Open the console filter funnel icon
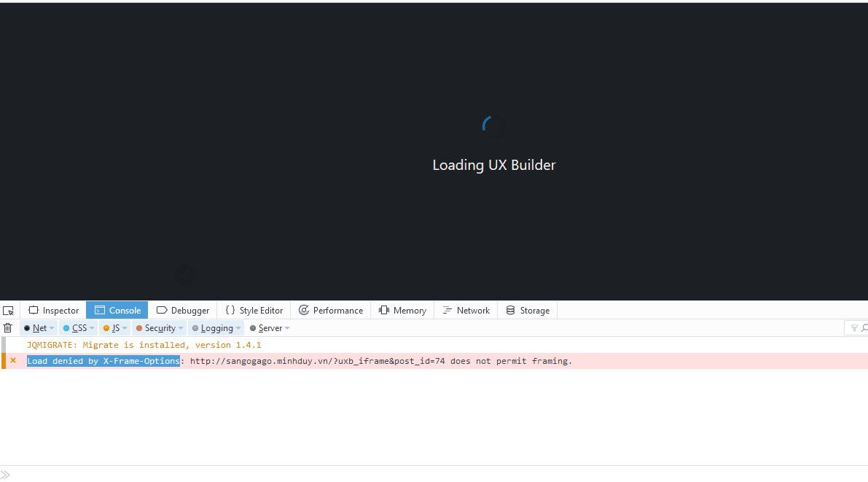The width and height of the screenshot is (868, 482). point(855,327)
